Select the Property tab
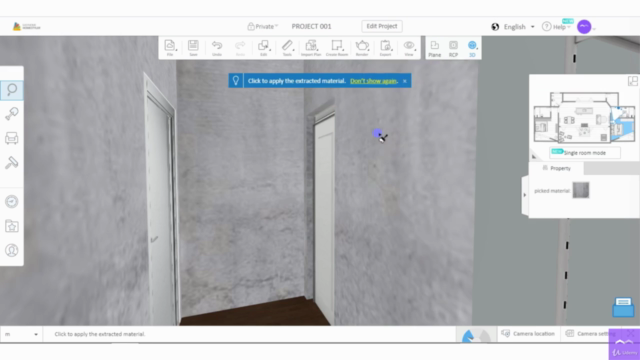This screenshot has width=640, height=360. coord(556,168)
